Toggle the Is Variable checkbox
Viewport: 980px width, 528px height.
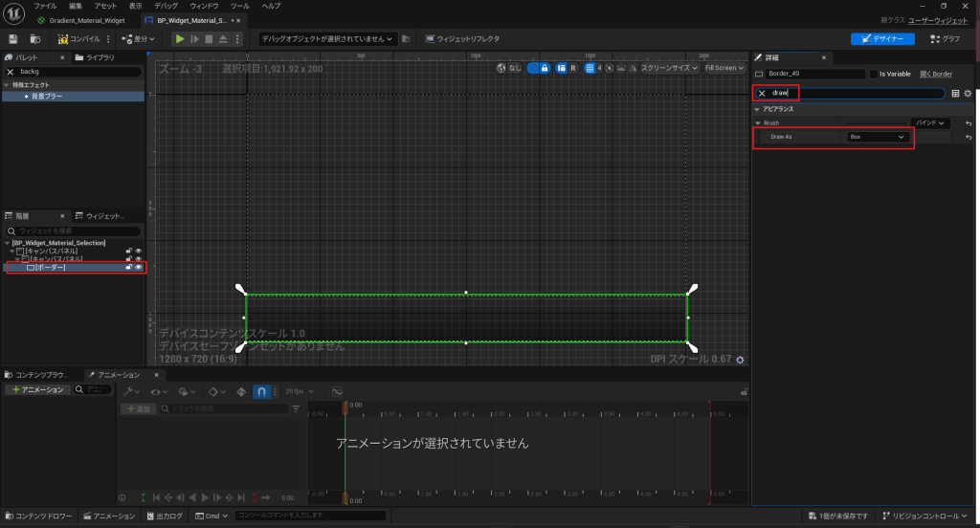873,74
